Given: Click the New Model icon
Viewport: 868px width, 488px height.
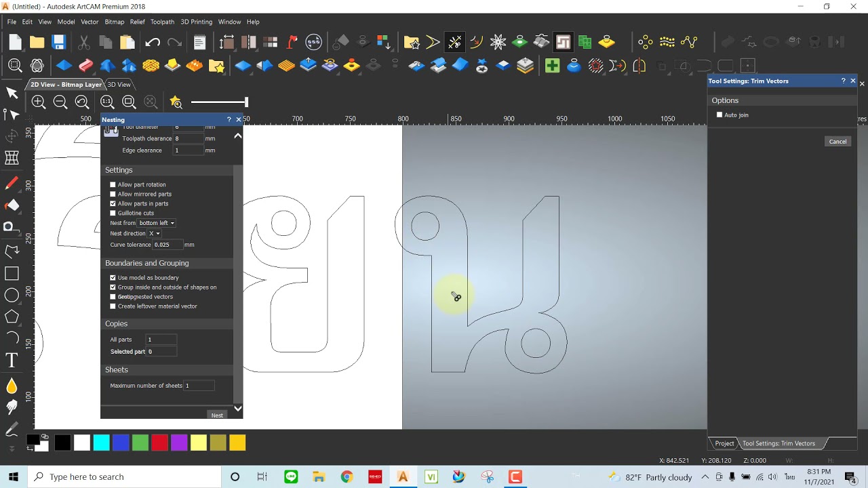Looking at the screenshot, I should pos(15,43).
